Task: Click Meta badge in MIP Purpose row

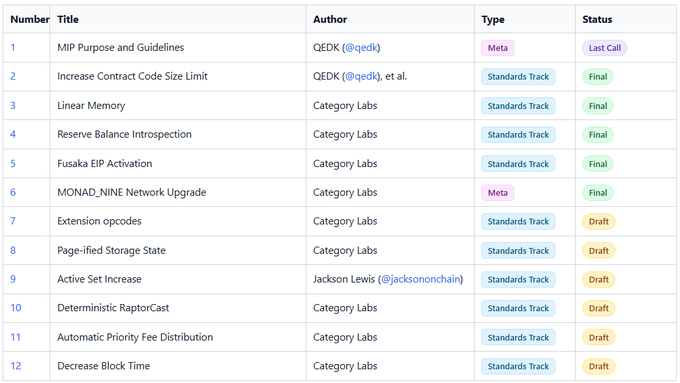Action: [x=497, y=48]
